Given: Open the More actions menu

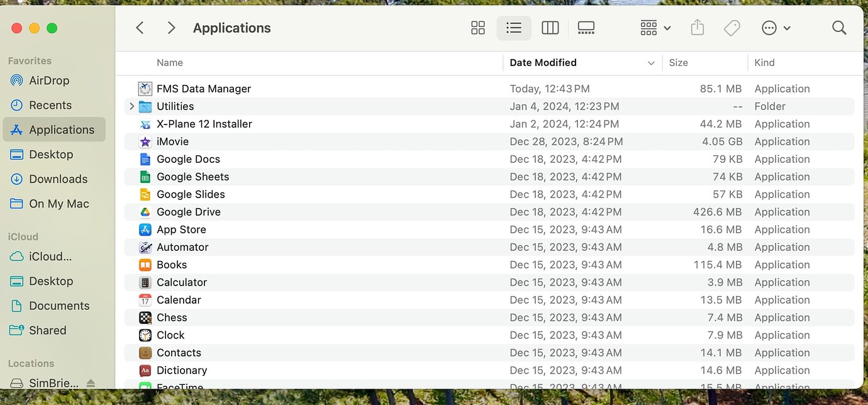Looking at the screenshot, I should (776, 28).
